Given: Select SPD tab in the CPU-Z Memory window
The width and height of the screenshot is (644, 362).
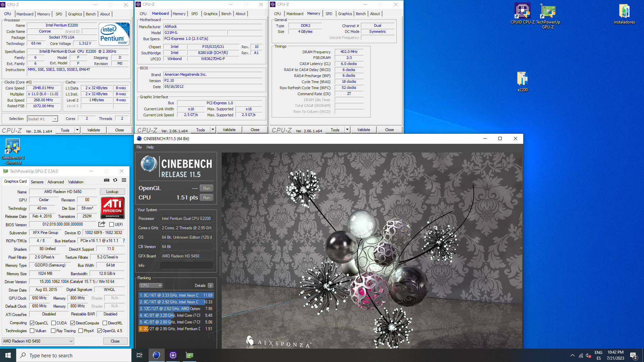Looking at the screenshot, I should [x=329, y=14].
